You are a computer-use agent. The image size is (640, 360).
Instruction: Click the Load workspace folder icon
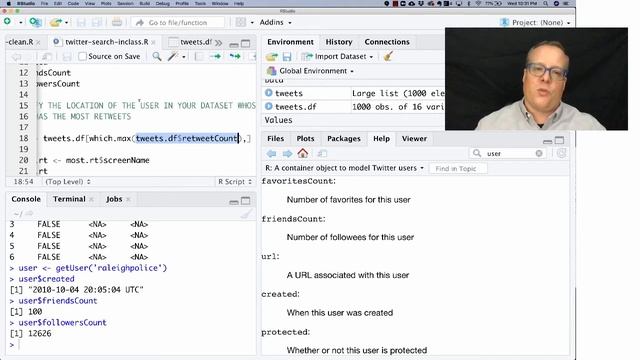(272, 57)
